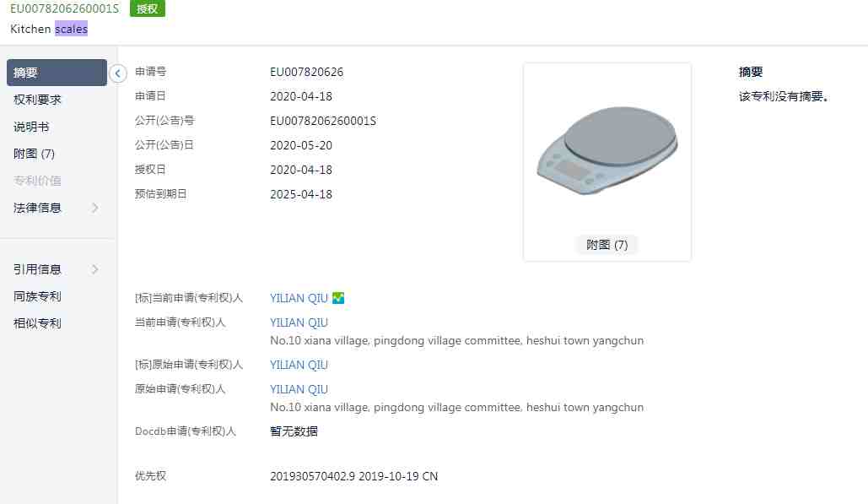This screenshot has width=868, height=504.
Task: Click the 摘要 heading on the right
Action: [751, 72]
